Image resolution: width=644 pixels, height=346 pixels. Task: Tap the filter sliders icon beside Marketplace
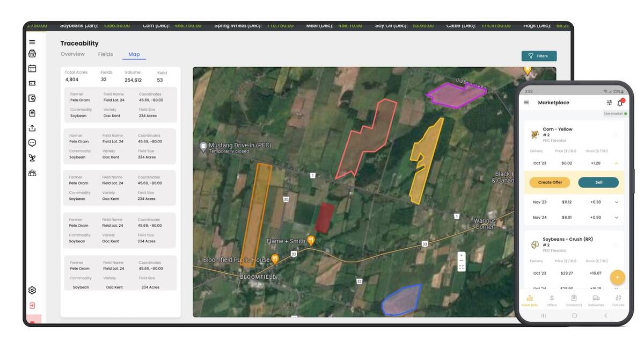610,102
